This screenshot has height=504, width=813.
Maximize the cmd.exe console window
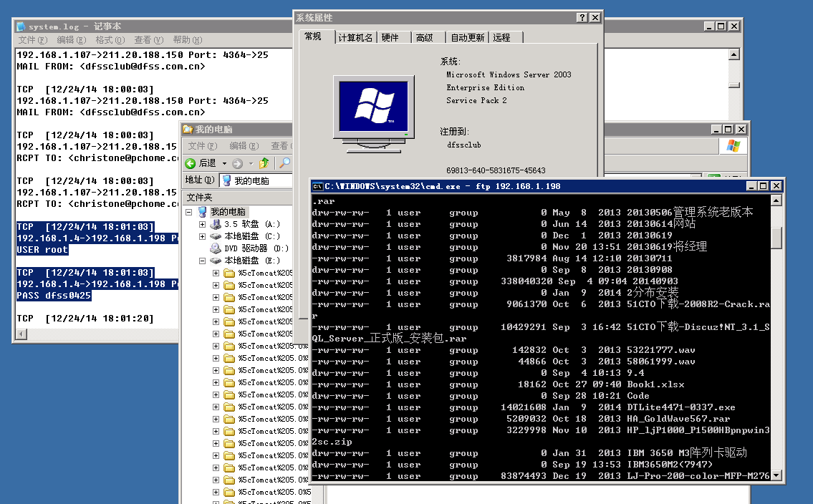click(764, 186)
